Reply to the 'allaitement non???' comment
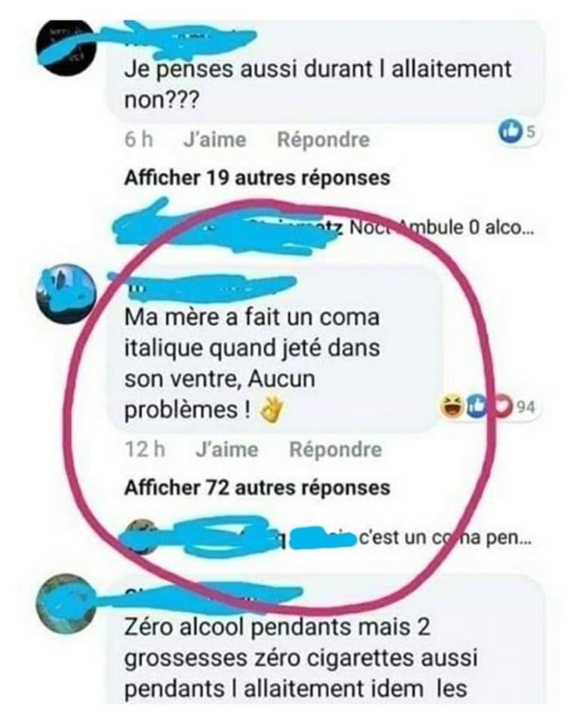The width and height of the screenshot is (588, 723). (323, 140)
